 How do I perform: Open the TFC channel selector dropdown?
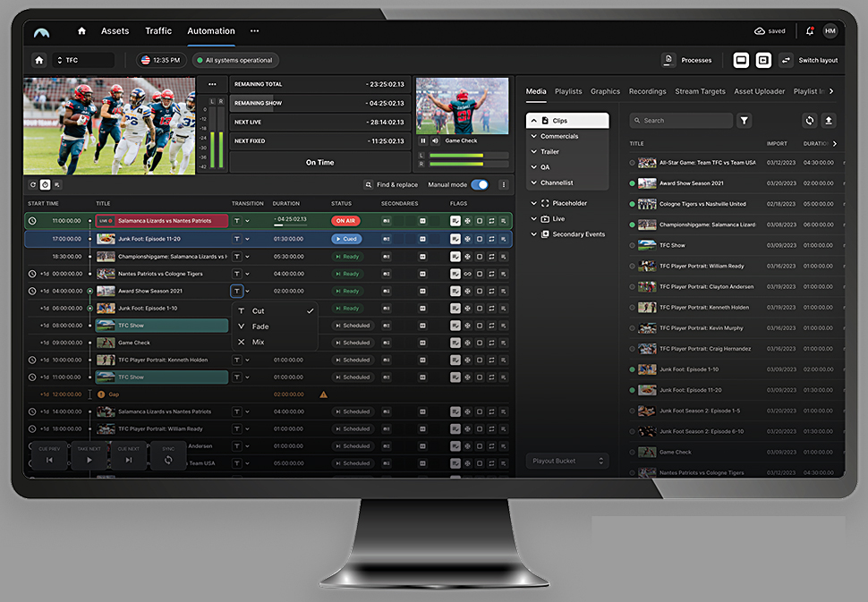tap(83, 60)
